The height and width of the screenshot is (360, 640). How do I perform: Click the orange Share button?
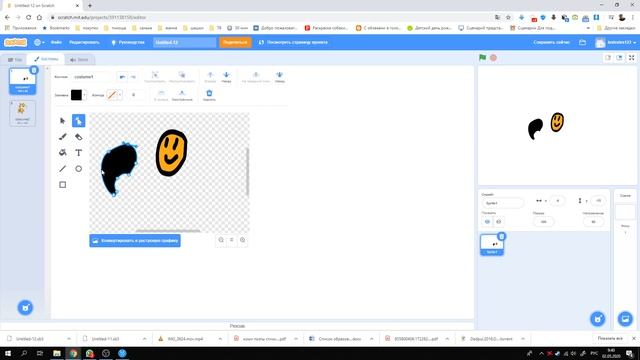tap(235, 42)
